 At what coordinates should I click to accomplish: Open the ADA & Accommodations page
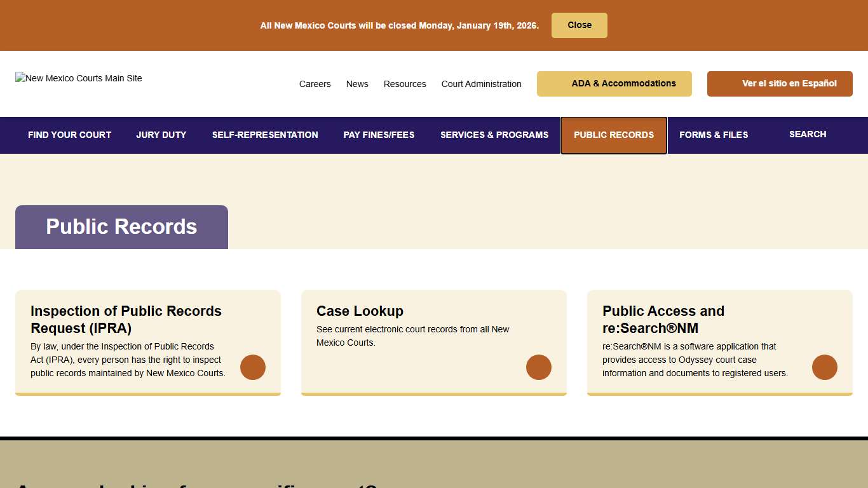click(614, 83)
